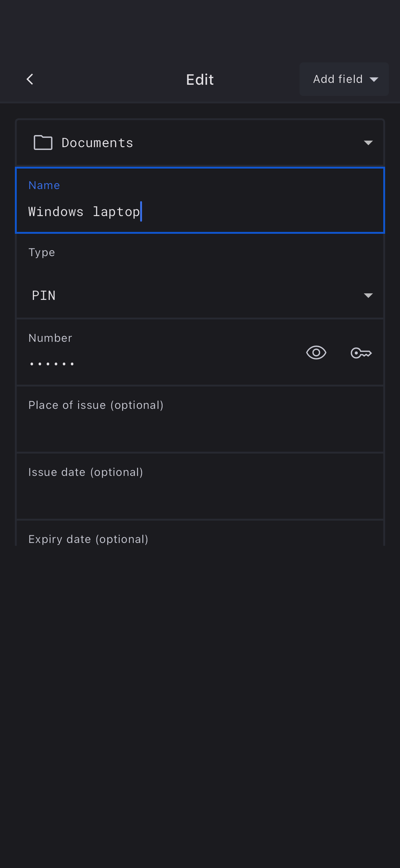The height and width of the screenshot is (868, 400).
Task: Go back using the left arrow
Action: click(x=30, y=79)
